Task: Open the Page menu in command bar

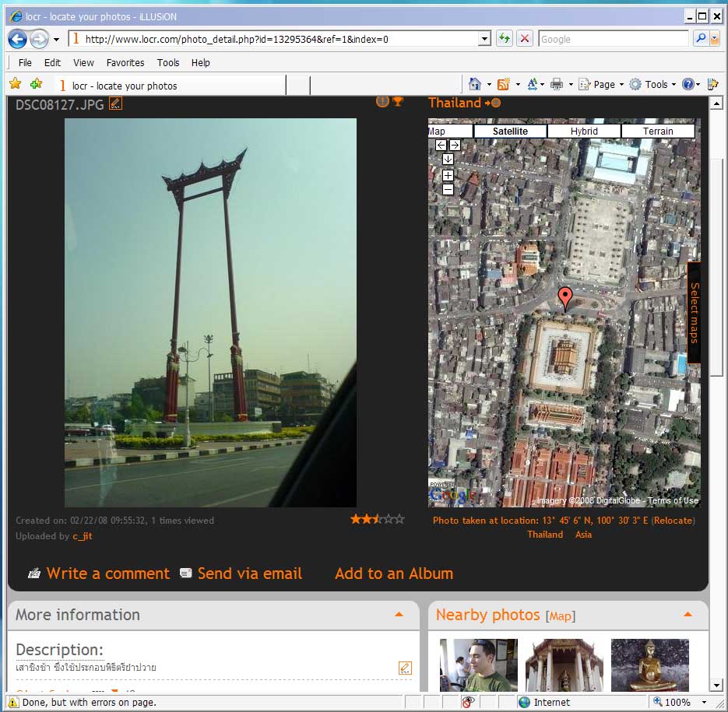Action: 601,85
